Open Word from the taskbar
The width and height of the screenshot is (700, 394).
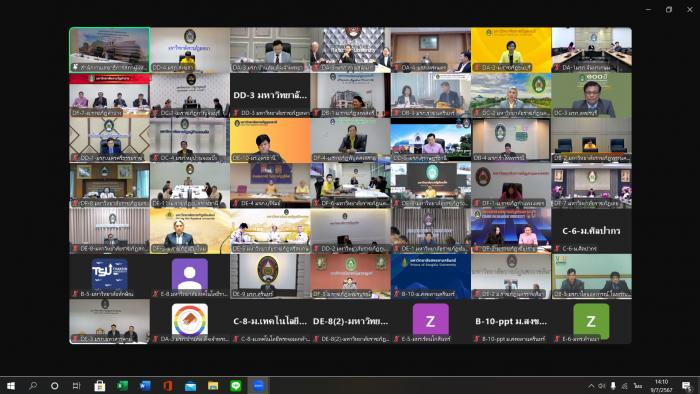coord(145,386)
